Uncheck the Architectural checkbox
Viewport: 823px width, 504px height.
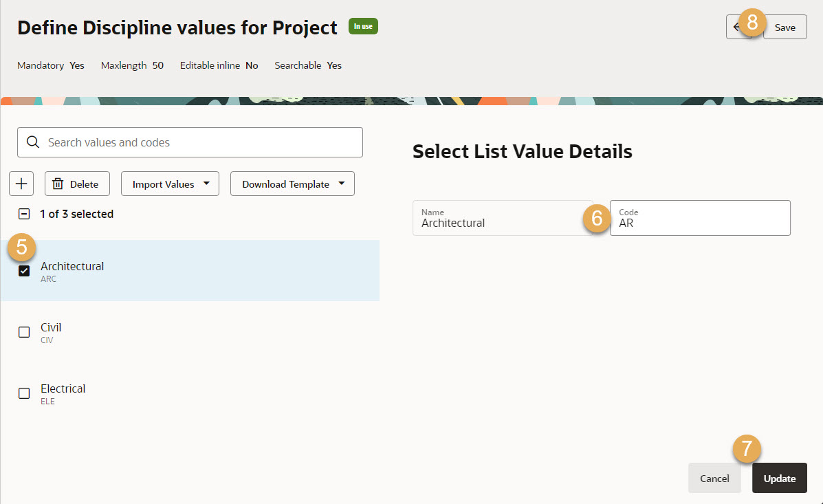[24, 271]
